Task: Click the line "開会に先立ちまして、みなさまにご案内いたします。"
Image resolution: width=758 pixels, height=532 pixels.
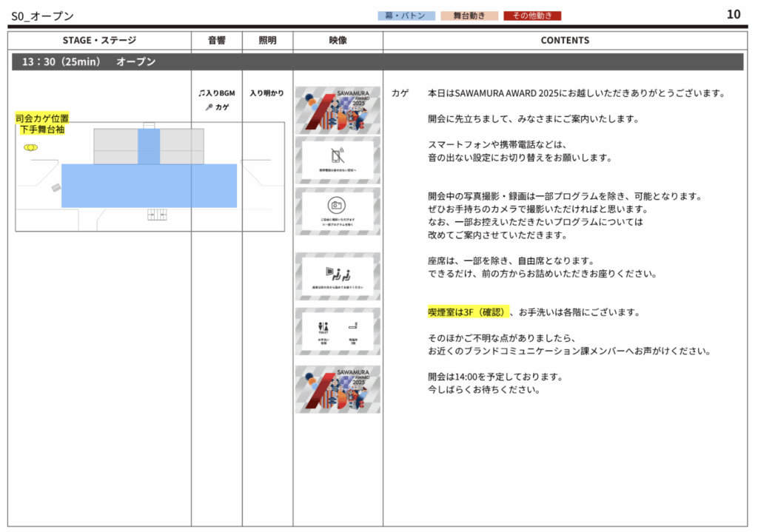Action: 533,119
